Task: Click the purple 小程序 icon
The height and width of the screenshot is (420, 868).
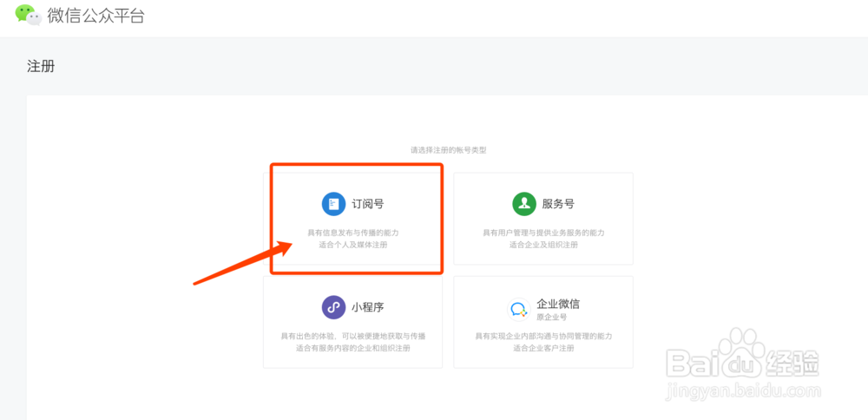Action: pyautogui.click(x=334, y=307)
